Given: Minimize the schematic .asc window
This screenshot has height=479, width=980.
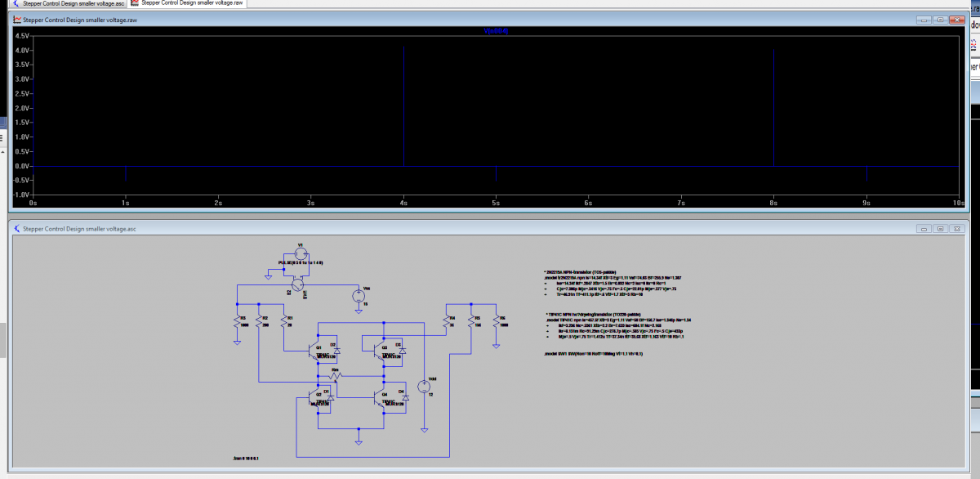Looking at the screenshot, I should click(923, 229).
